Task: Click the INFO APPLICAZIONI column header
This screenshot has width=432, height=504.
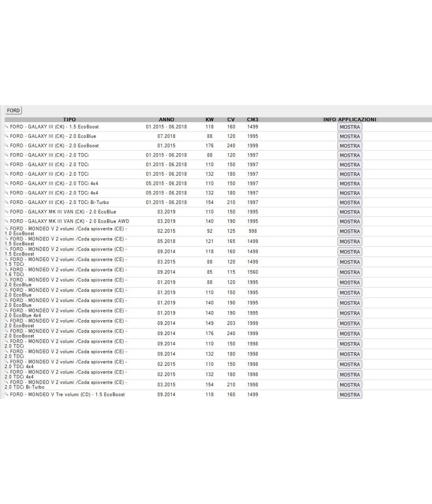Action: click(350, 120)
